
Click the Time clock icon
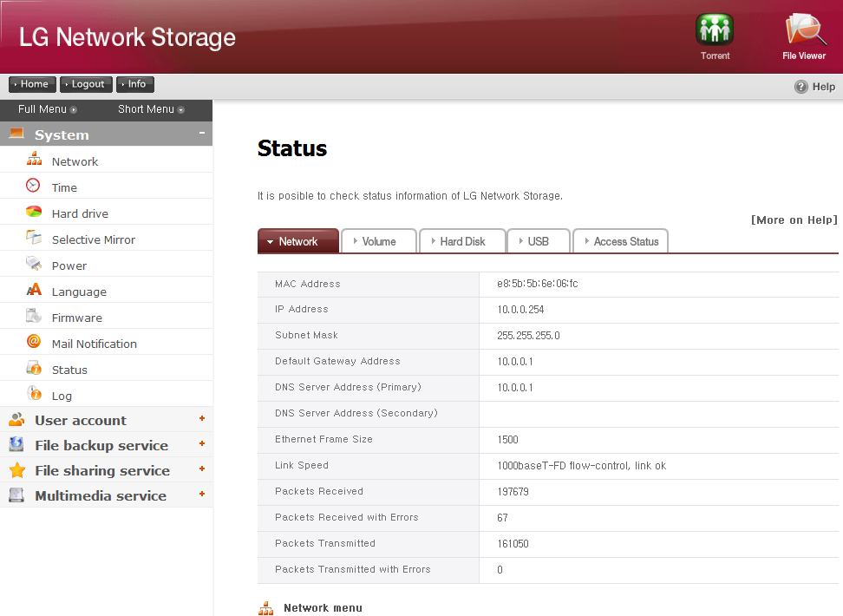click(33, 185)
